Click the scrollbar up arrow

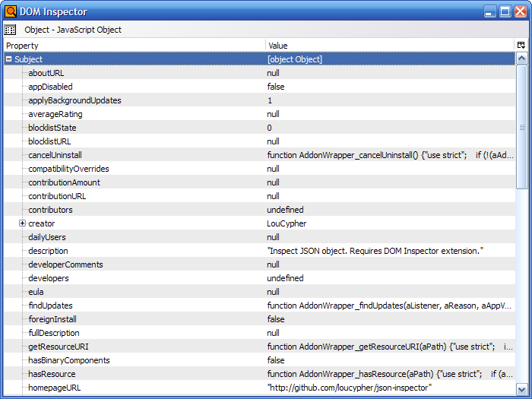click(x=521, y=59)
